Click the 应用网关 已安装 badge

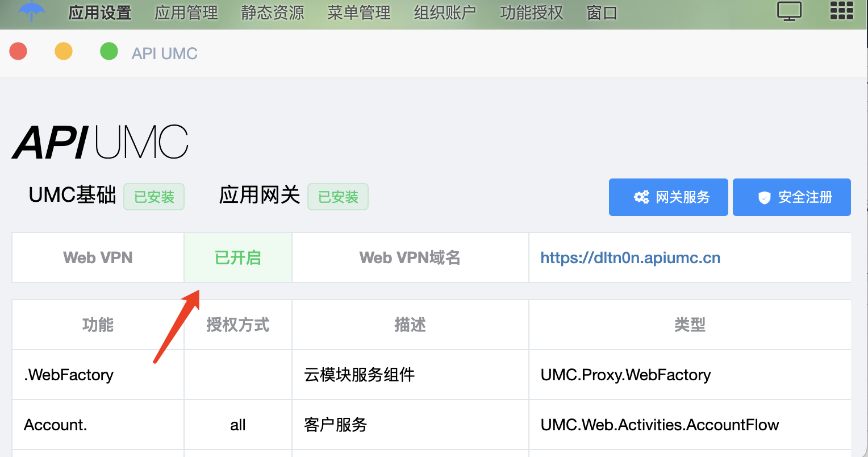pos(338,197)
